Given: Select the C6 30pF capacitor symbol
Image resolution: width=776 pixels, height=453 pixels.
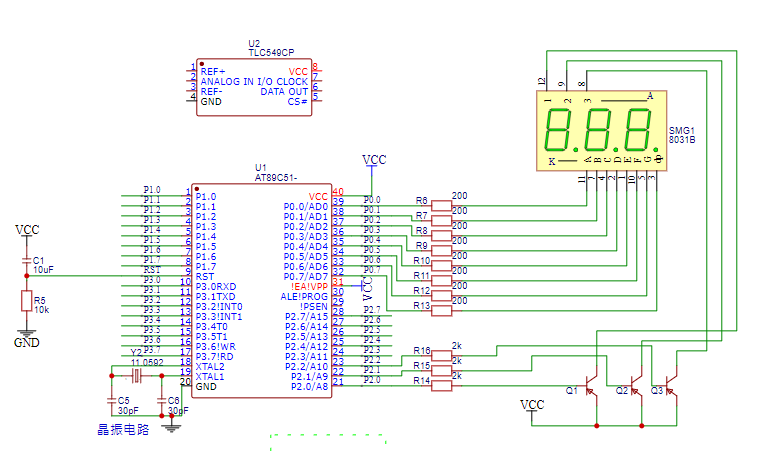Looking at the screenshot, I should coord(161,399).
